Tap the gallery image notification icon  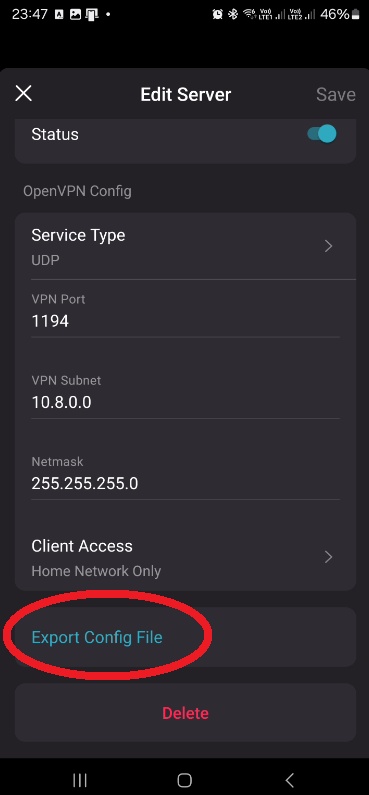[75, 15]
